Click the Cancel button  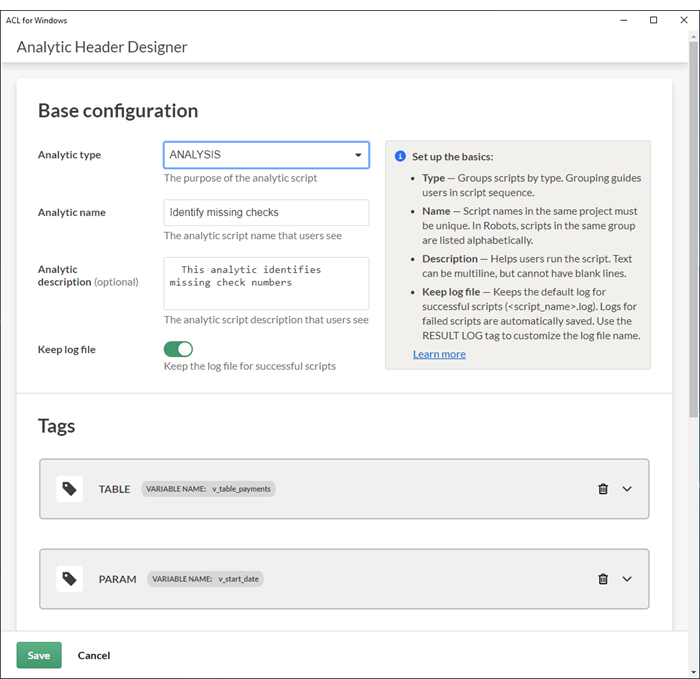pos(94,655)
